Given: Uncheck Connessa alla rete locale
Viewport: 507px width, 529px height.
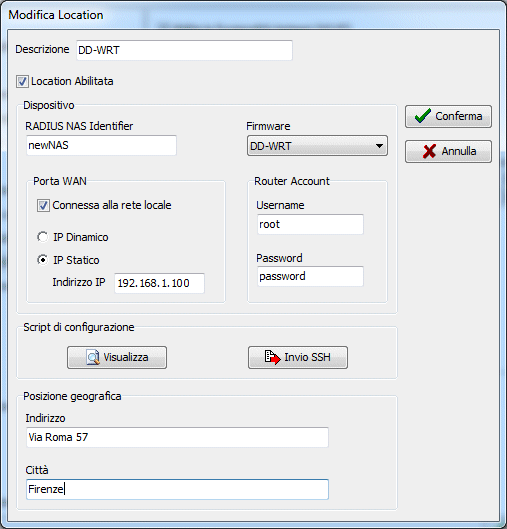Looking at the screenshot, I should [43, 205].
